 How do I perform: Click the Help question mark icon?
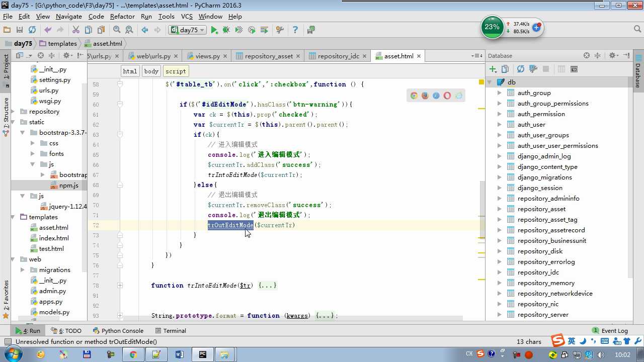[x=295, y=30]
